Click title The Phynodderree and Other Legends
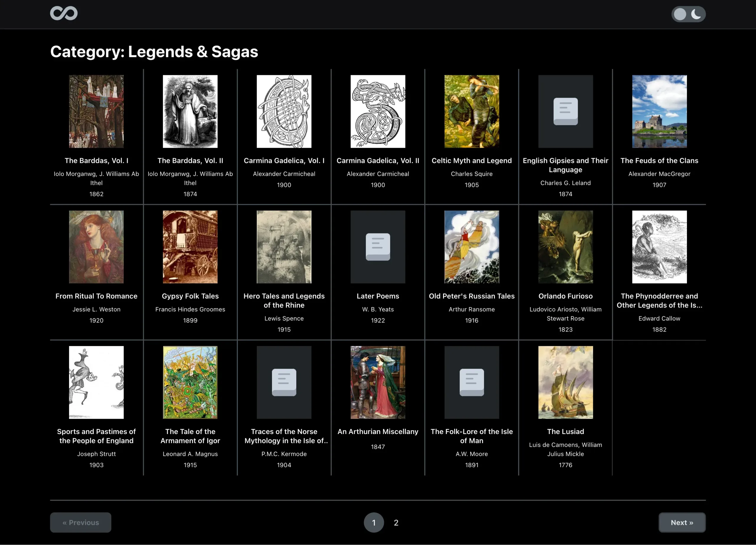The height and width of the screenshot is (545, 756). tap(659, 301)
